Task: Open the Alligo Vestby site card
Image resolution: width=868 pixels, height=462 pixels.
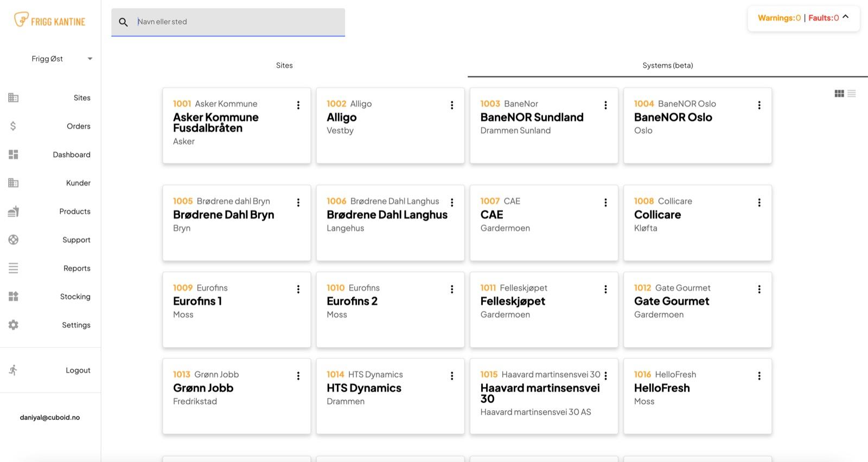Action: [390, 125]
